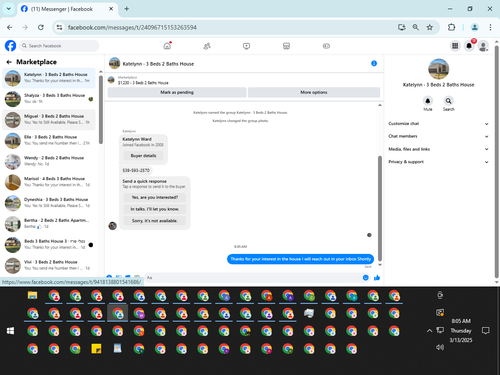This screenshot has width=500, height=375.
Task: Open Marisol 4 Beds 3 Baths House chat
Action: (49, 182)
